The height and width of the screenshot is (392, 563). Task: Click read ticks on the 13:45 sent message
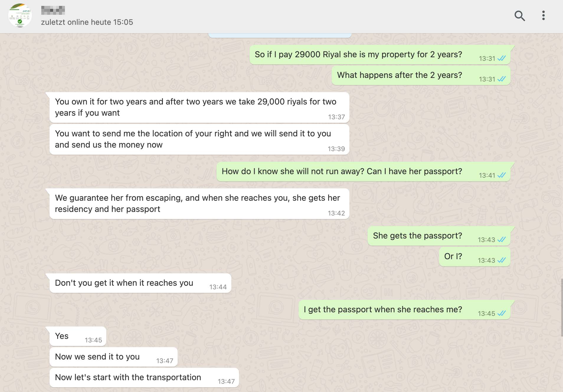(x=501, y=313)
